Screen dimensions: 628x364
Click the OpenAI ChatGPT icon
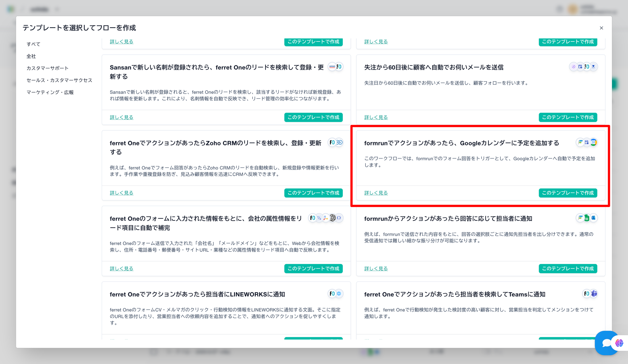(332, 218)
